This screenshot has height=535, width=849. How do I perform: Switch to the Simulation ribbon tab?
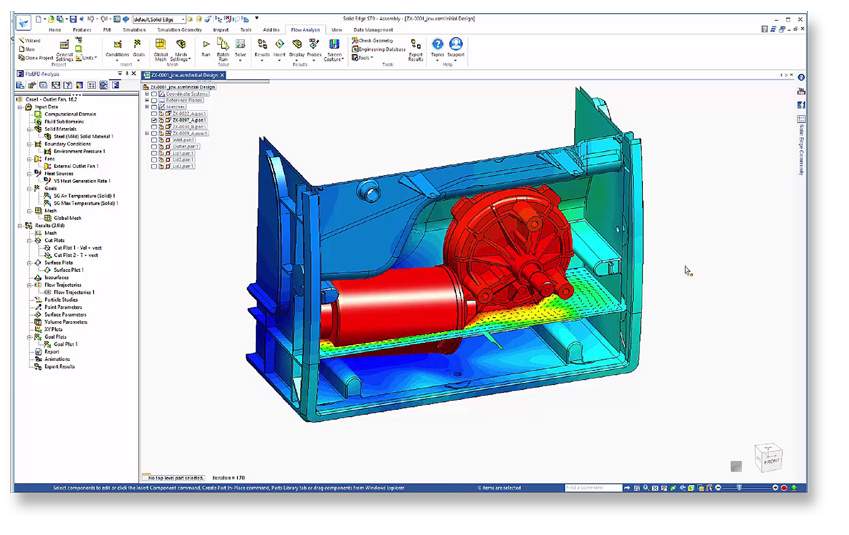134,30
